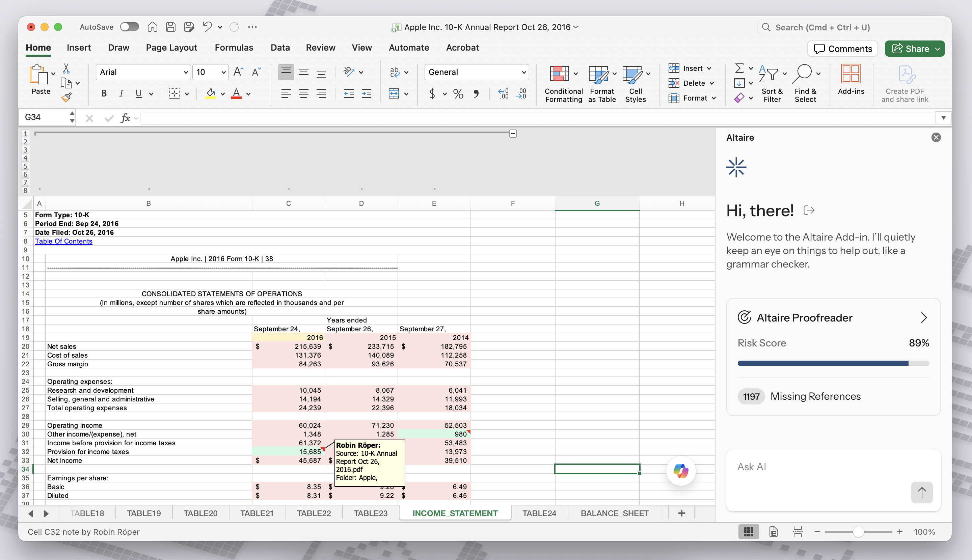972x560 pixels.
Task: Click the Table Of Contents link
Action: point(63,241)
